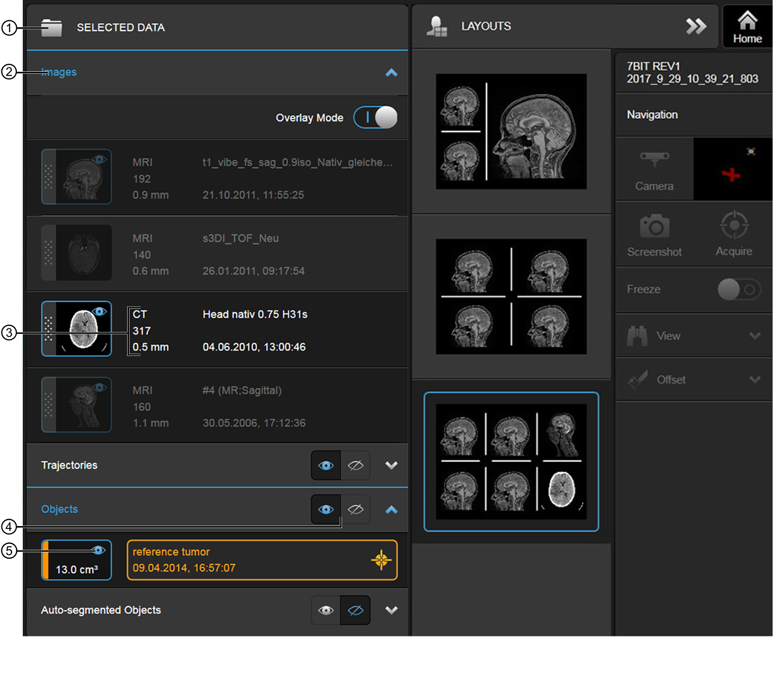Toggle the Freeze switch

tap(739, 290)
